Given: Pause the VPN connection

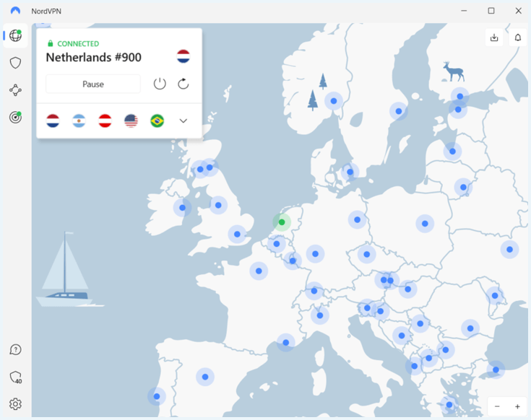Looking at the screenshot, I should pyautogui.click(x=93, y=84).
